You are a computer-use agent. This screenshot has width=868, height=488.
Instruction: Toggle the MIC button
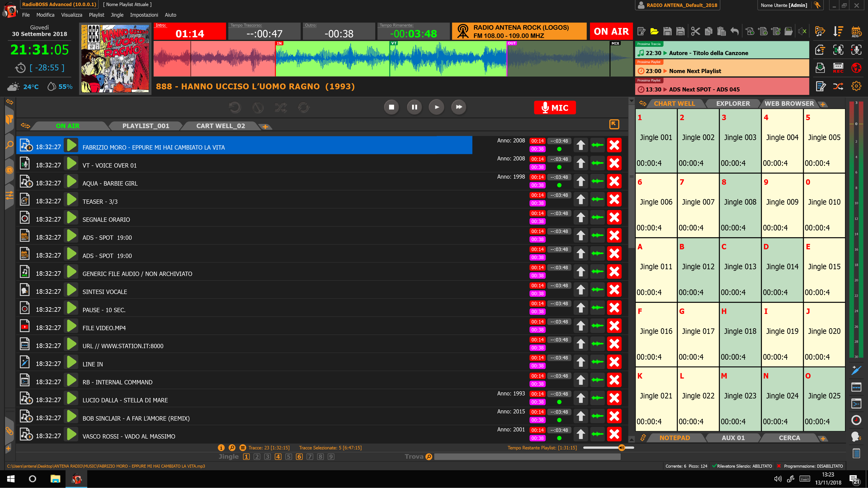click(555, 108)
